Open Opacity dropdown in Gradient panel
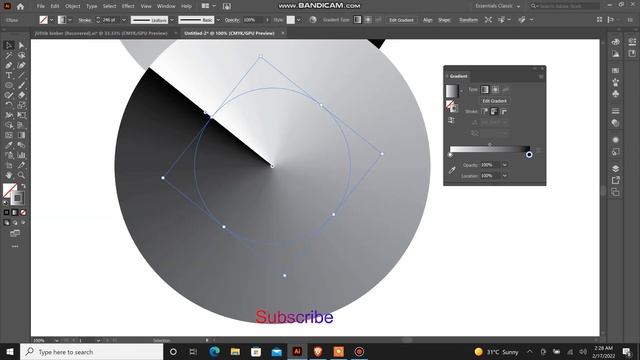The width and height of the screenshot is (640, 360). click(505, 165)
